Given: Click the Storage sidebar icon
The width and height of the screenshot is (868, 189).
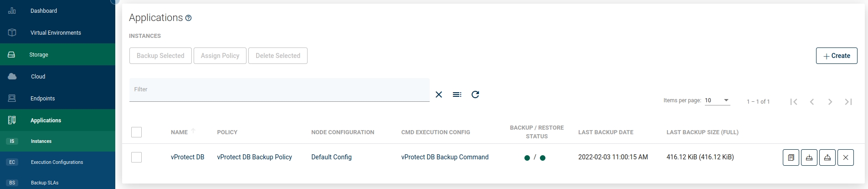Looking at the screenshot, I should [12, 55].
